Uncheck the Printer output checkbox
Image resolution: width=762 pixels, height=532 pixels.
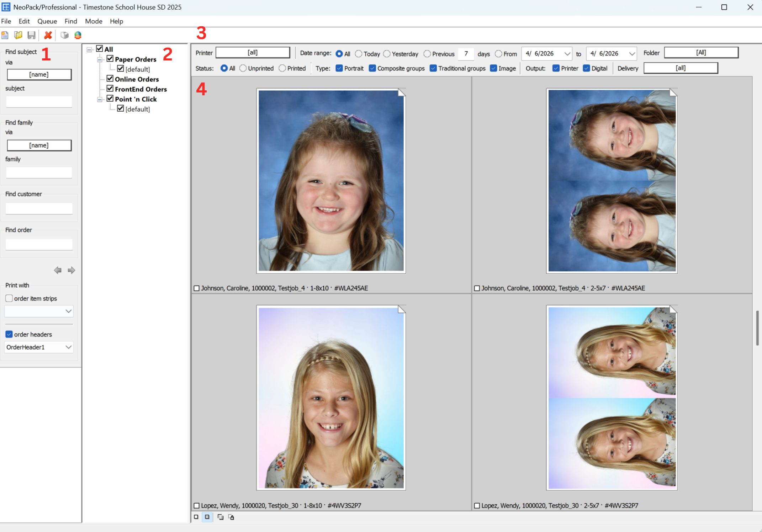pyautogui.click(x=556, y=68)
